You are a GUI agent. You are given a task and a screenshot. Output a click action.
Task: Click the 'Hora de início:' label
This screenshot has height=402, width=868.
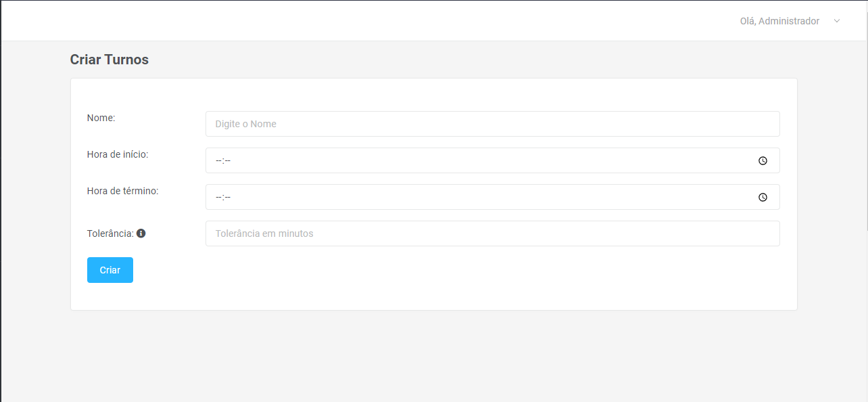[x=118, y=154]
